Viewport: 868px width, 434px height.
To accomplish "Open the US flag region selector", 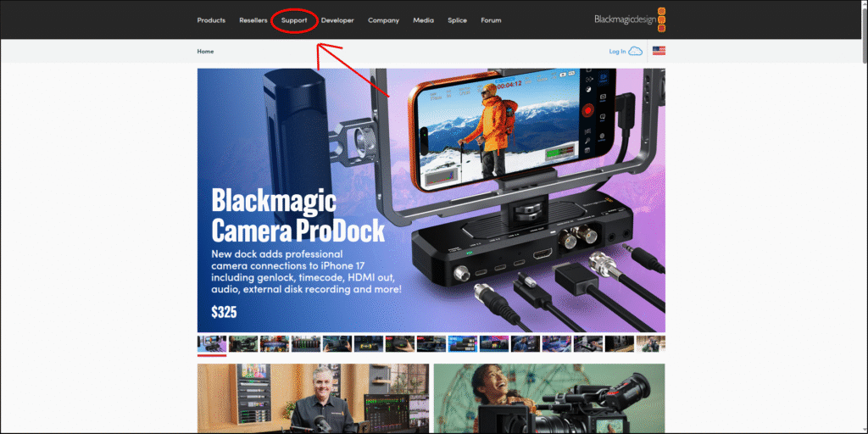I will (x=659, y=51).
